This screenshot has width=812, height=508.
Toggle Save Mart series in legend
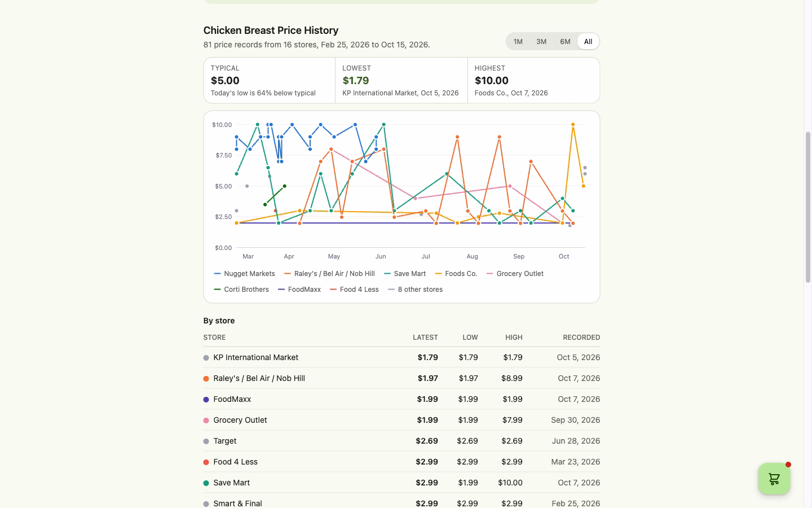tap(405, 274)
